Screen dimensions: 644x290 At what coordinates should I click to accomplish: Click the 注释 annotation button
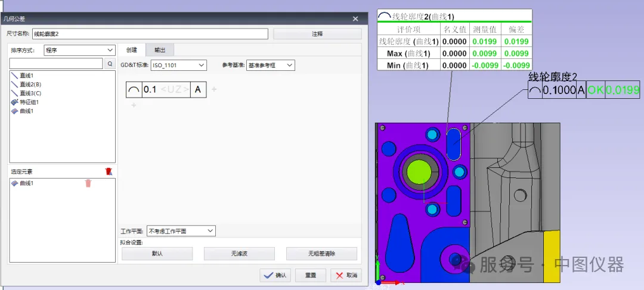point(317,34)
